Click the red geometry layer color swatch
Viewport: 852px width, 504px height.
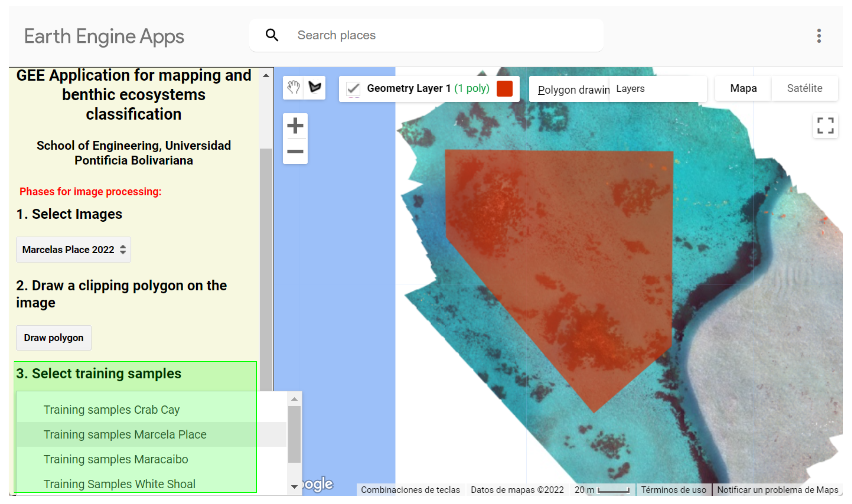coord(504,89)
